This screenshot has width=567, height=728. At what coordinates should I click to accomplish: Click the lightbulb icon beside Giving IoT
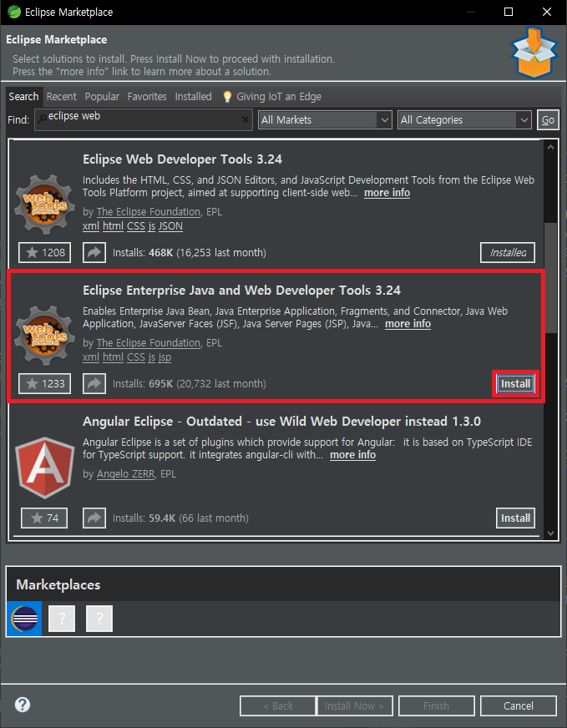(x=227, y=97)
